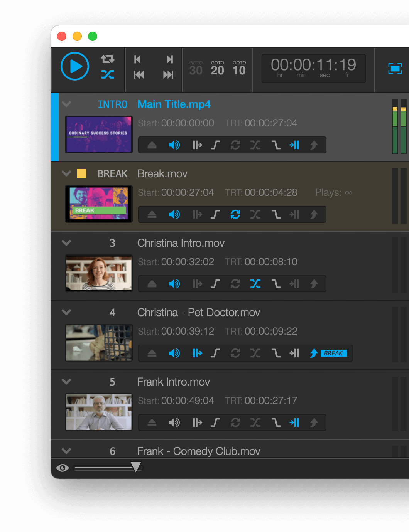Toggle playlist shuffle in top toolbar
Screen dimensions: 409x532
(x=108, y=74)
